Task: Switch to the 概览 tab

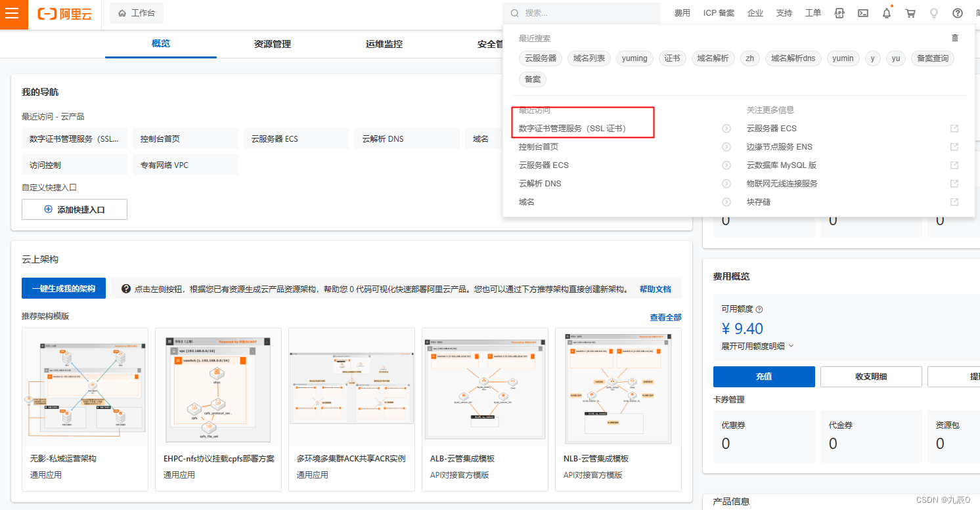Action: [161, 43]
